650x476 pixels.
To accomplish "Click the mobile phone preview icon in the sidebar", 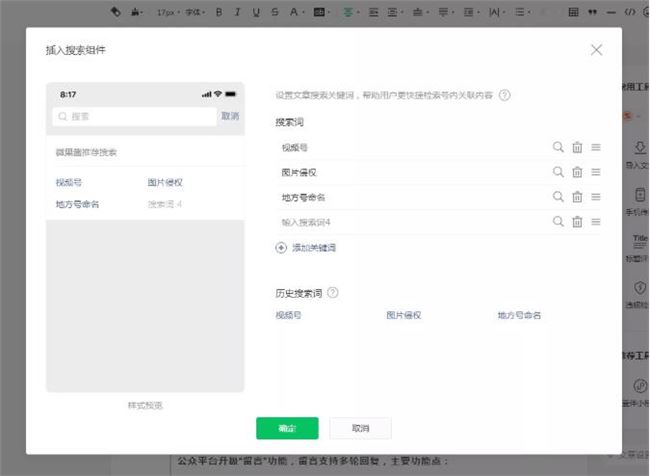I will point(640,194).
